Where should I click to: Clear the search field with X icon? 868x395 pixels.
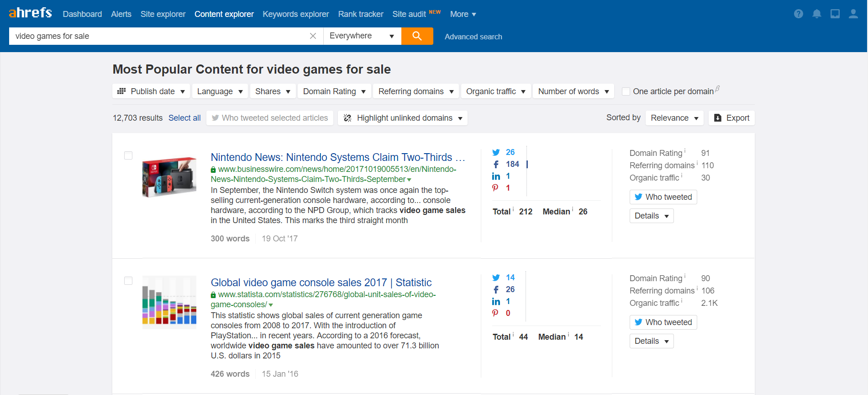coord(313,36)
